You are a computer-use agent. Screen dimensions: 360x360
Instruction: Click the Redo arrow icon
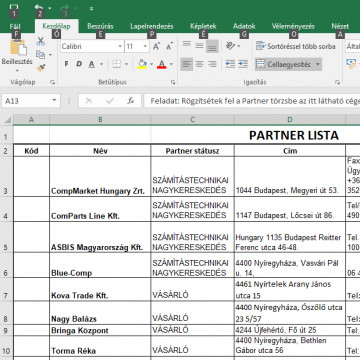(x=65, y=8)
